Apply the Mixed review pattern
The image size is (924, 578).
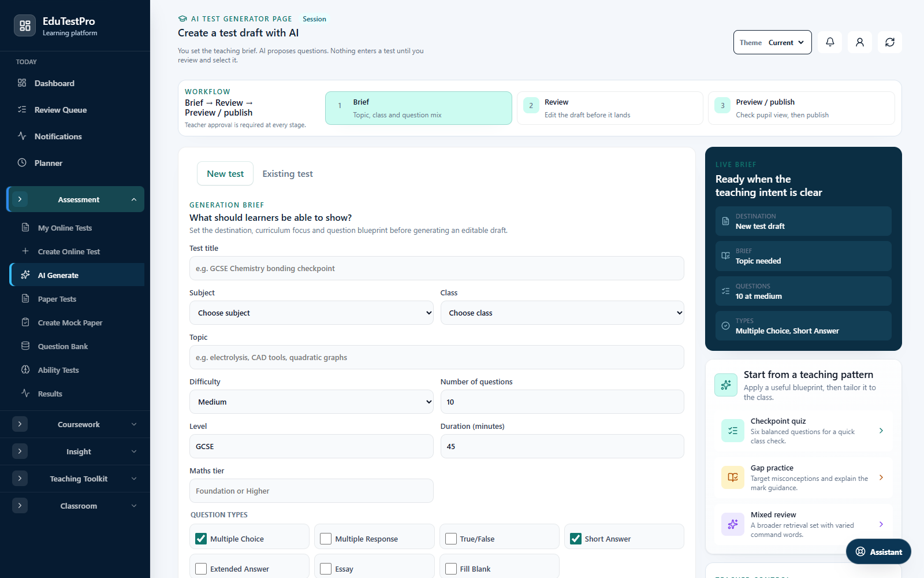click(x=803, y=524)
